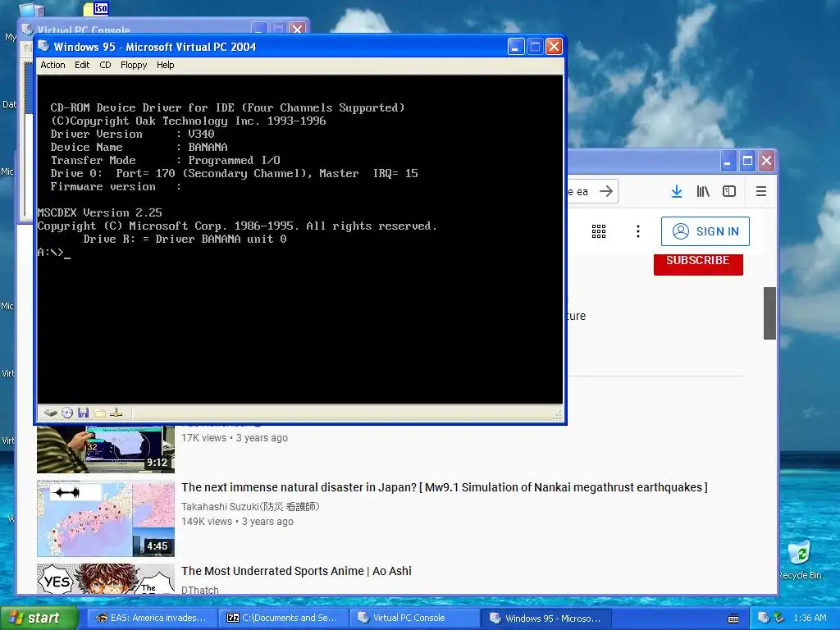Switch to Virtual PC Console taskbar item

414,619
